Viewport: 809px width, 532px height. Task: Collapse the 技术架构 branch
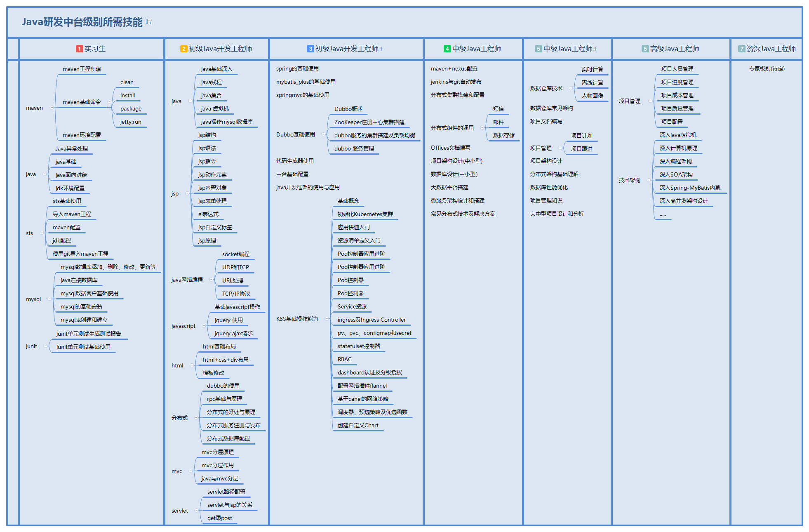click(x=649, y=180)
